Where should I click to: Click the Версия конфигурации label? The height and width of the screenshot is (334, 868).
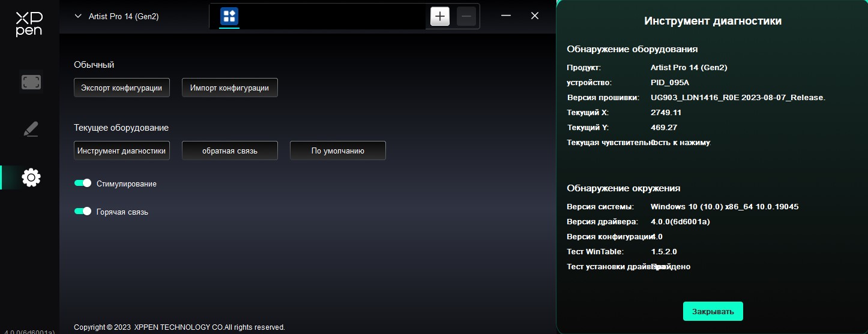click(610, 237)
